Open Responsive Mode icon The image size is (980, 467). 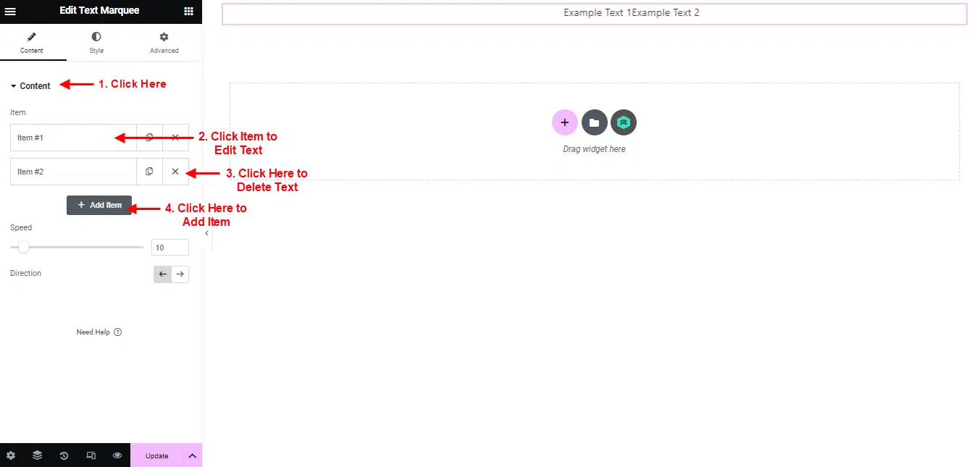[x=91, y=455]
